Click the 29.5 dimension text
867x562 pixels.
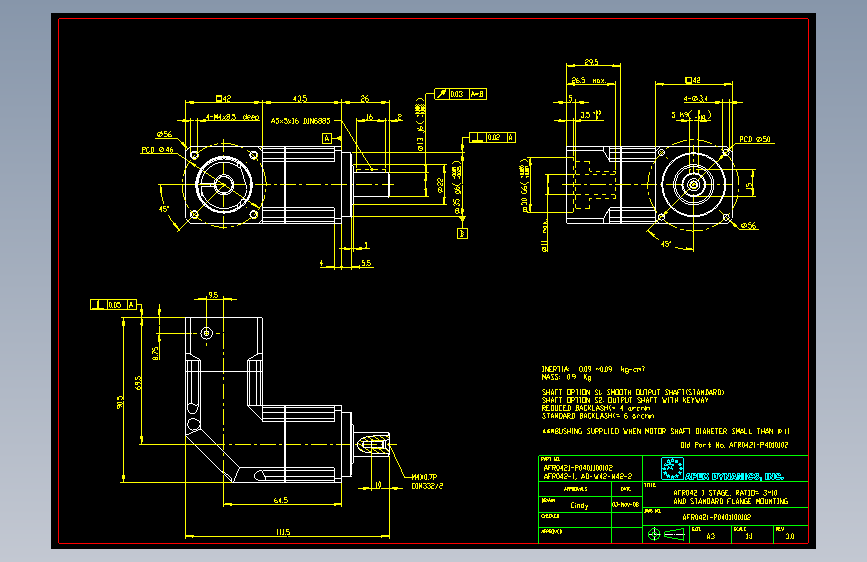pyautogui.click(x=592, y=63)
